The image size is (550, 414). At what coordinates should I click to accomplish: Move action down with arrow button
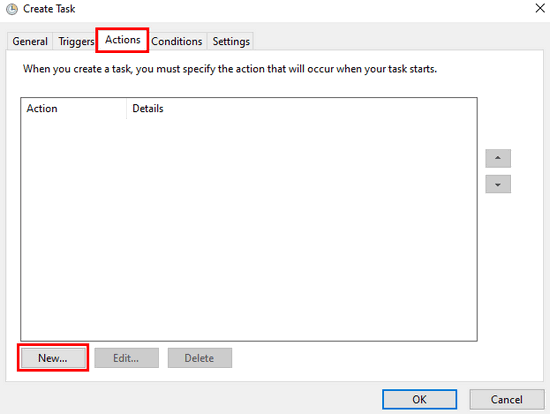[498, 184]
